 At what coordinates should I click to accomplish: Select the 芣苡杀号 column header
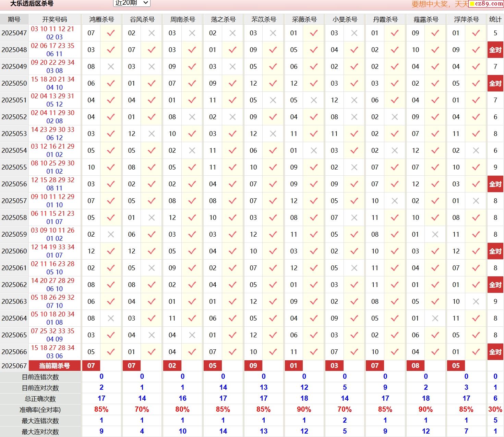coord(264,20)
